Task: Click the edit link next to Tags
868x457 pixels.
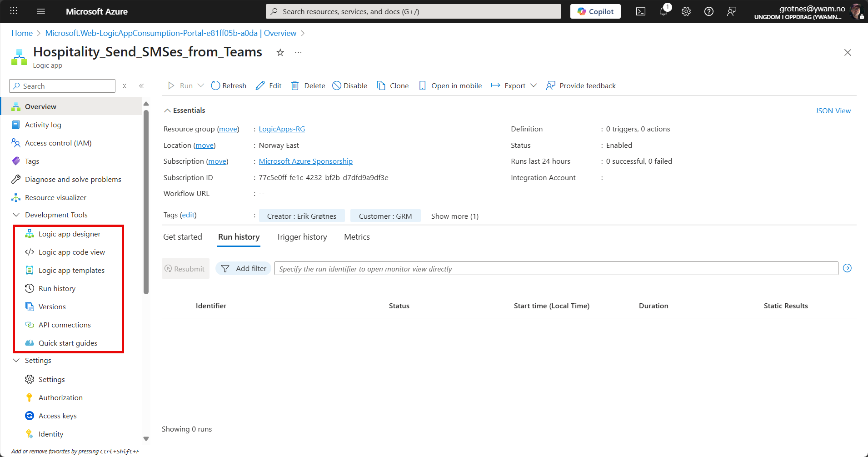Action: click(188, 215)
